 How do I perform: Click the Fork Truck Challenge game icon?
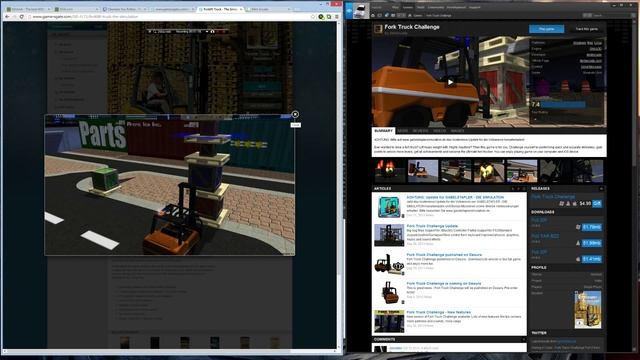click(378, 29)
